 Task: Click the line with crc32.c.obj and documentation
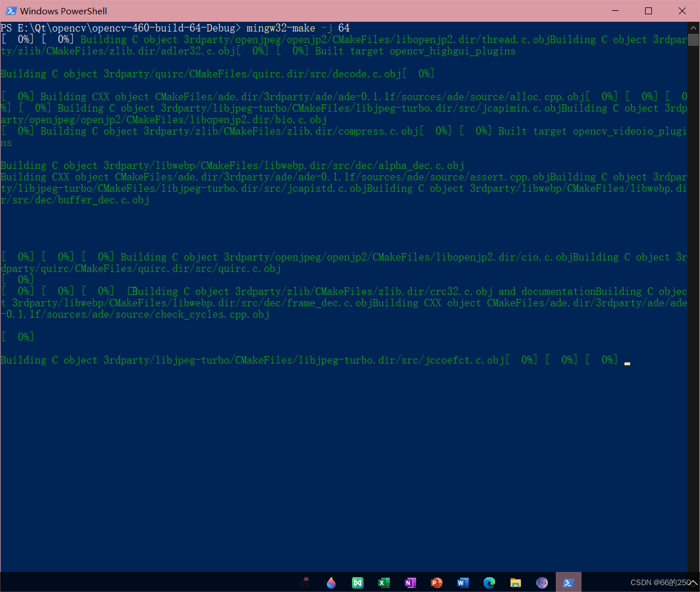pos(344,291)
